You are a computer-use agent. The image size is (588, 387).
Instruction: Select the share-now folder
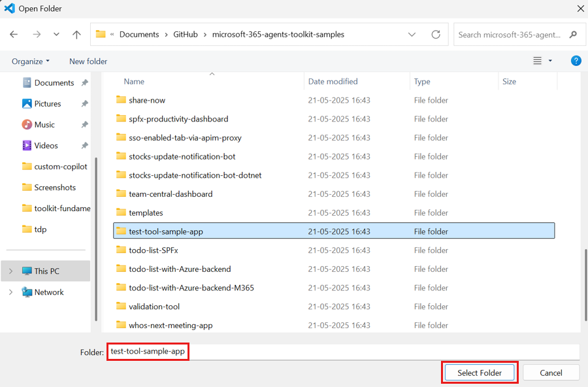(x=146, y=100)
